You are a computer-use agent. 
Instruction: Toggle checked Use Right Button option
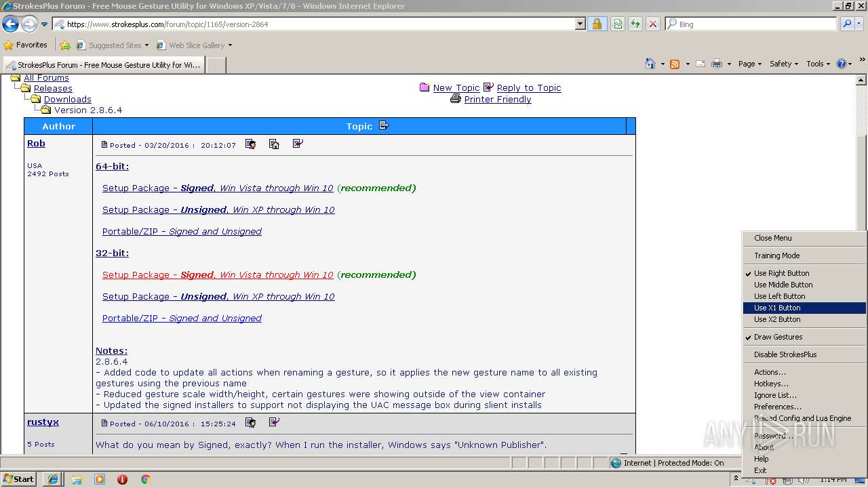tap(804, 273)
